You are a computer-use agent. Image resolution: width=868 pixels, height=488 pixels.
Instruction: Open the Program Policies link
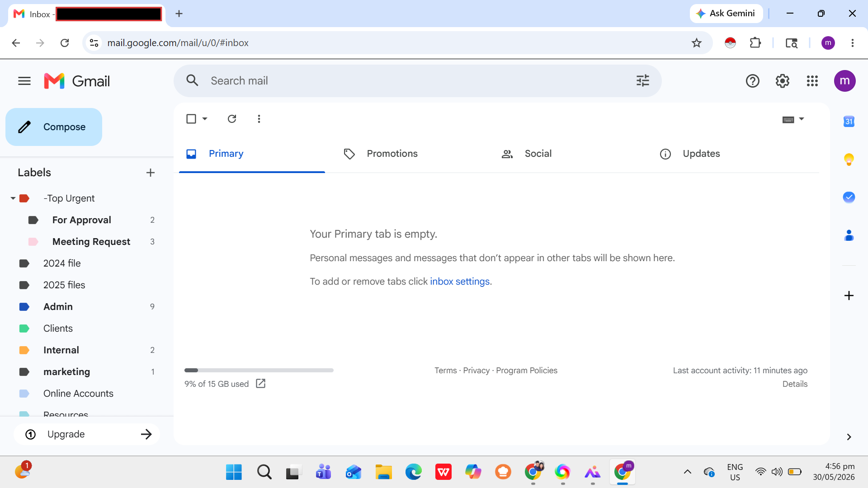527,371
